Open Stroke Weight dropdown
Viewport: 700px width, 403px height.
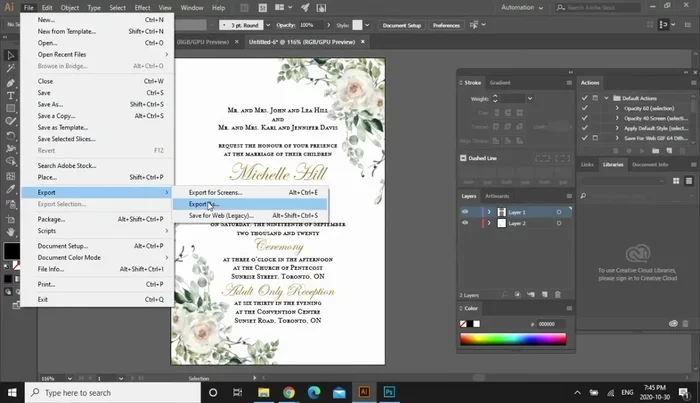click(x=530, y=99)
